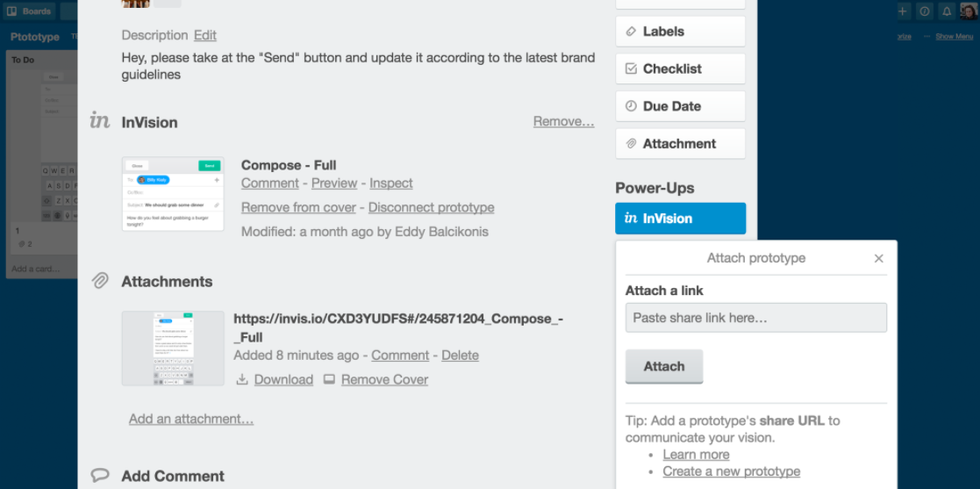Click the plus create icon in header

click(904, 11)
